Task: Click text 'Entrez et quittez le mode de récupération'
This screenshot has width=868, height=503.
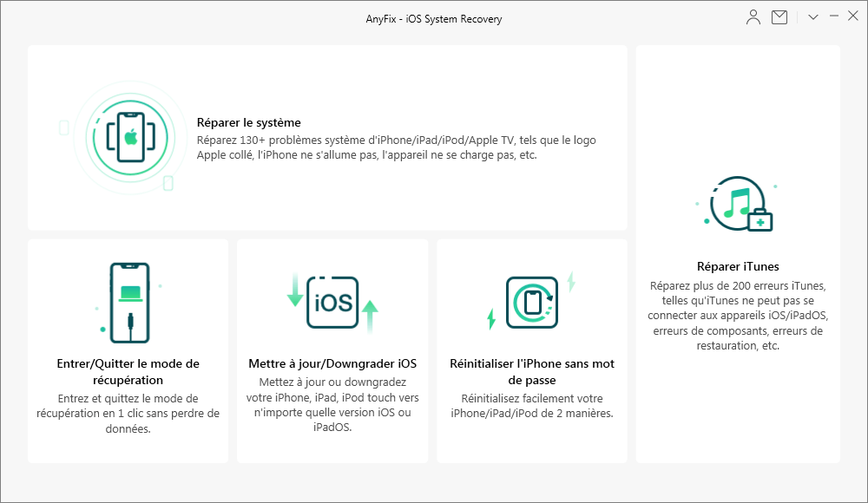Action: point(128,406)
